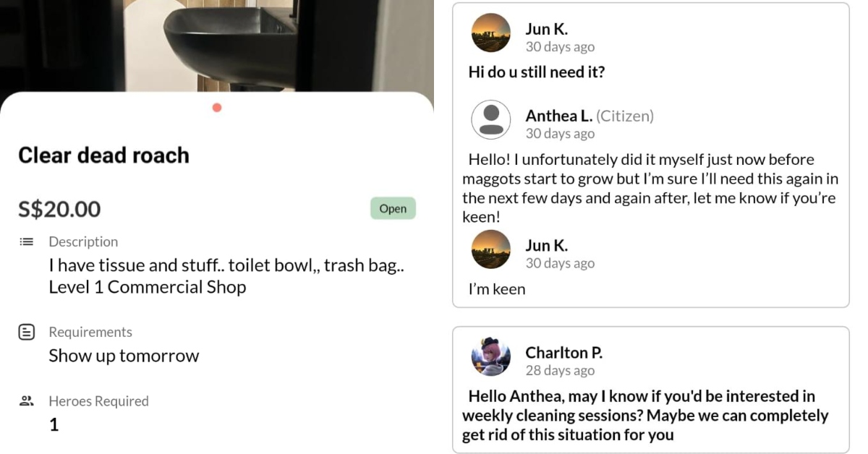Click the Requirements note icon
The height and width of the screenshot is (454, 868).
(x=26, y=332)
